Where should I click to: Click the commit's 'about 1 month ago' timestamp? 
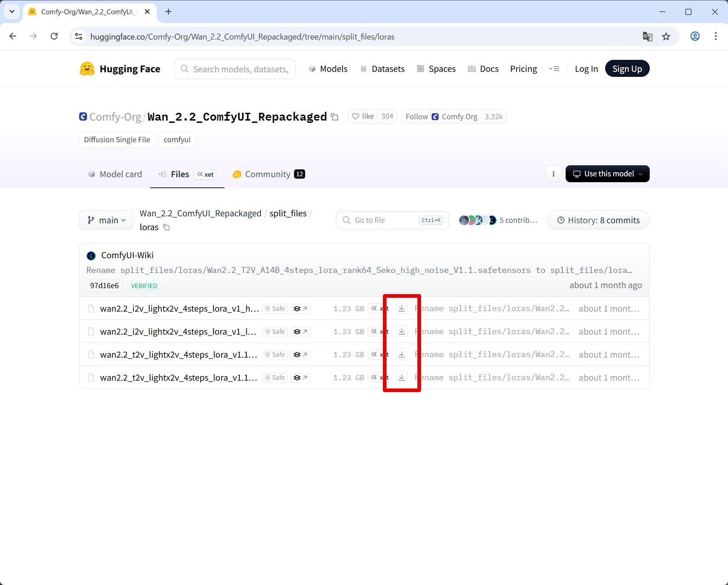[606, 285]
